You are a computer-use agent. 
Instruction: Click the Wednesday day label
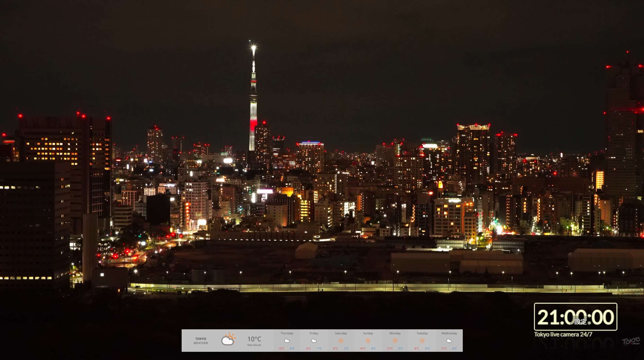[x=449, y=333]
